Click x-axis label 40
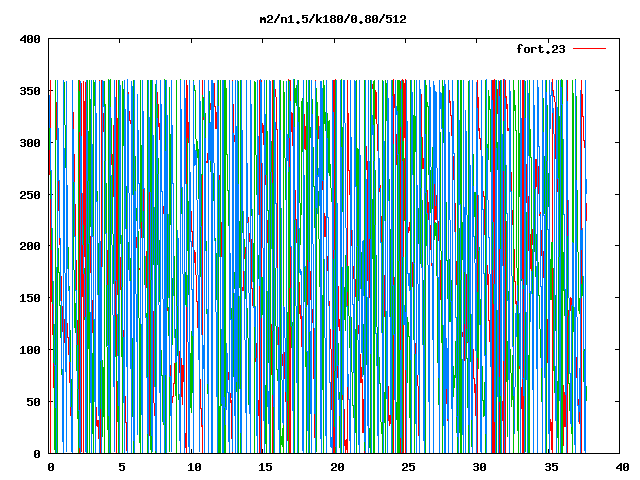 (x=622, y=467)
